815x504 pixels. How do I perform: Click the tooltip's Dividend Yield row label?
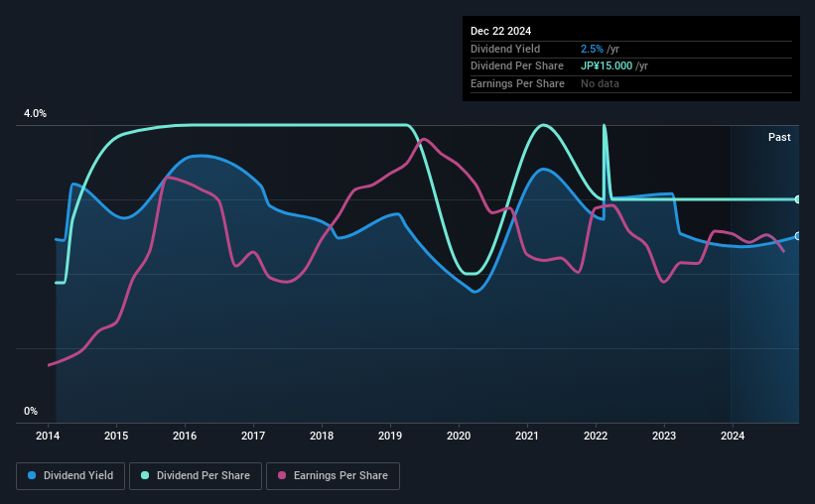click(x=505, y=49)
